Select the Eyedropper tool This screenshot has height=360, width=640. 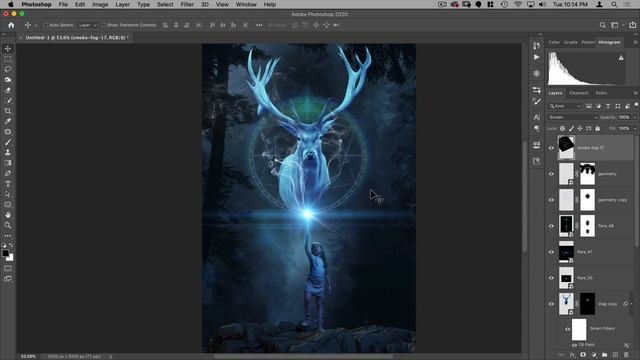point(8,121)
